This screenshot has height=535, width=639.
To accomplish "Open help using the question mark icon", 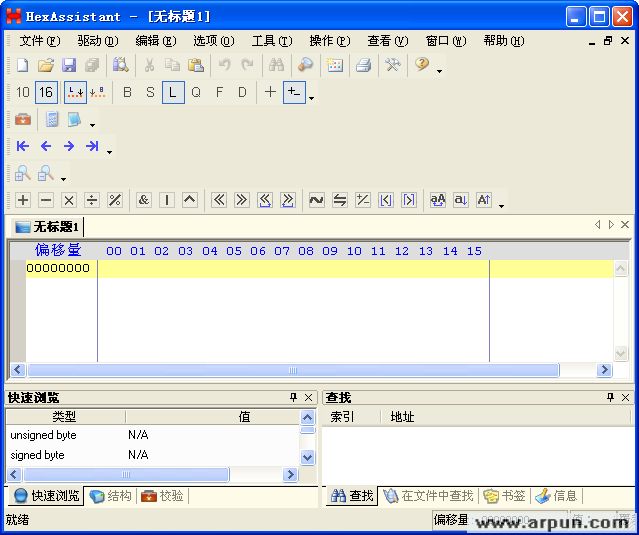I will point(422,64).
